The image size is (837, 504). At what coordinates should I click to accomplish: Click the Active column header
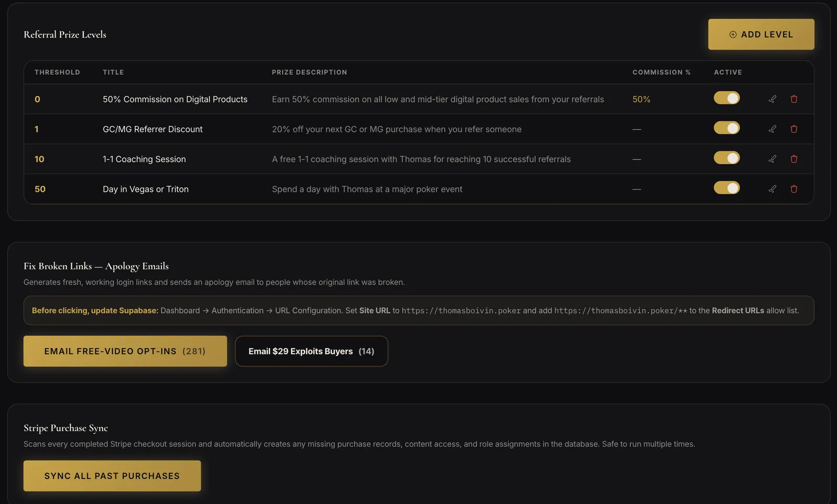click(x=728, y=72)
